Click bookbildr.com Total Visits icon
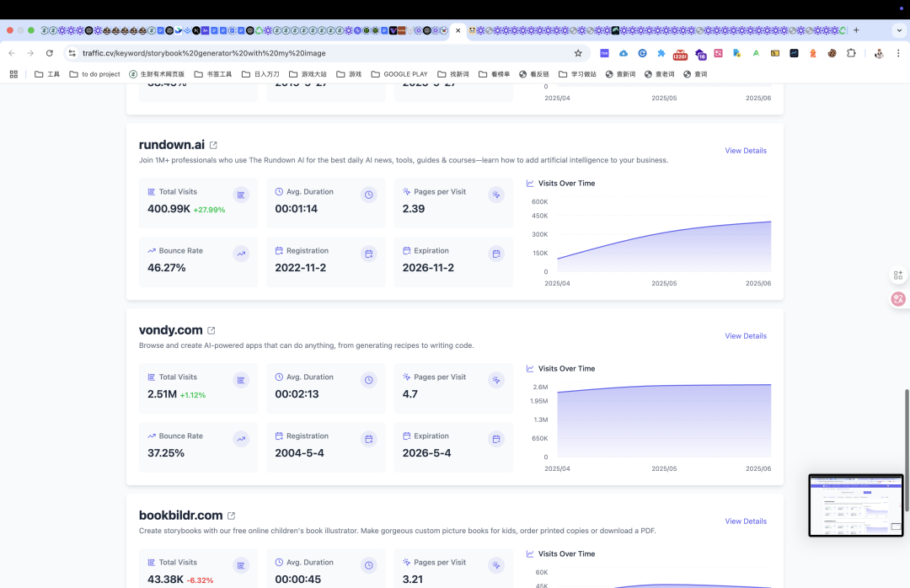910x588 pixels. coord(241,565)
